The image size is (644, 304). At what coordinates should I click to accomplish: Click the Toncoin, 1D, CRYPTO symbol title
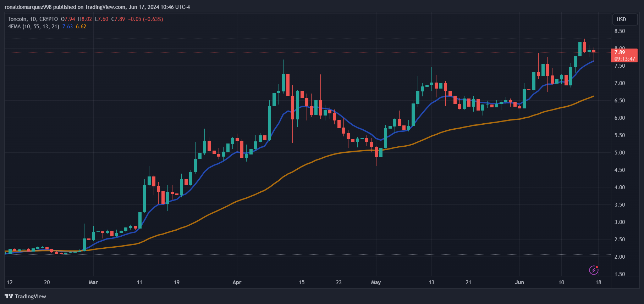pos(33,19)
